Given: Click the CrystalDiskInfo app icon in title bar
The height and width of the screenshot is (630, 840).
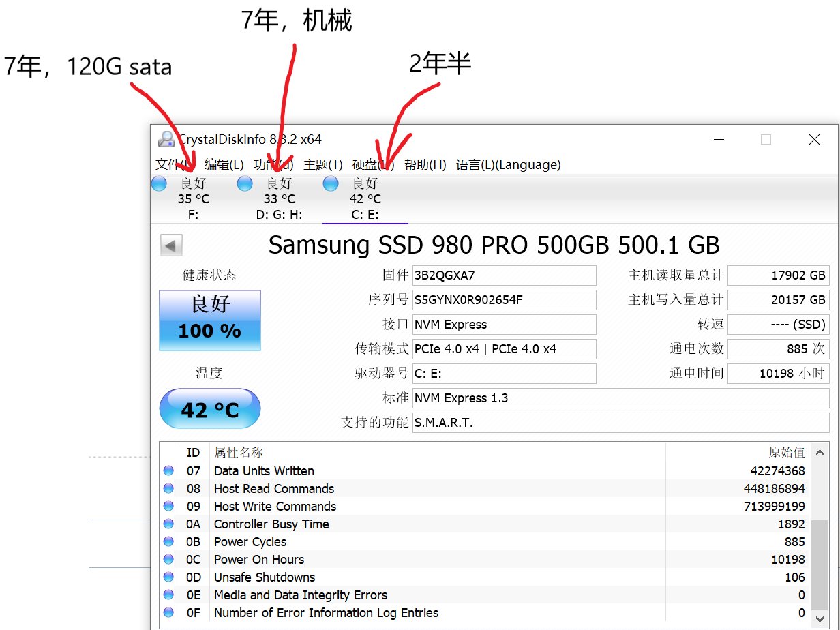Looking at the screenshot, I should 166,139.
